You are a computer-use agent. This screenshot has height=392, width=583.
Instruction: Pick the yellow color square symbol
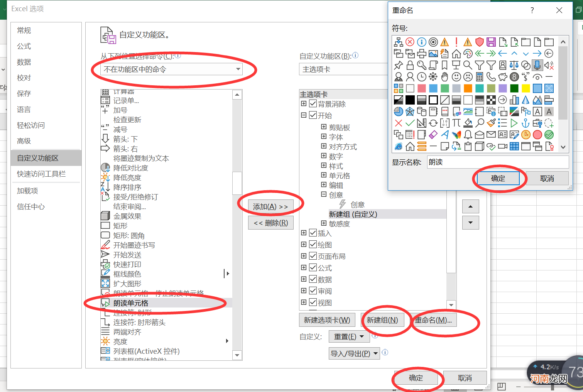tap(526, 88)
